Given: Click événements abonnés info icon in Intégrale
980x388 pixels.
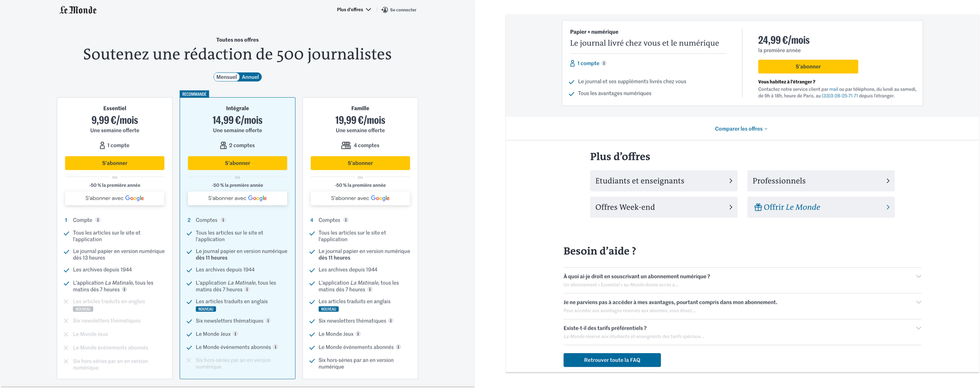Looking at the screenshot, I should [x=275, y=347].
